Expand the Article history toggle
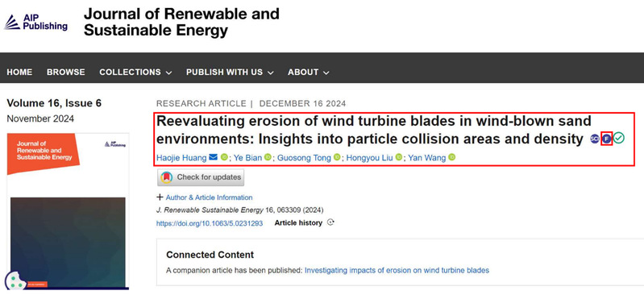This screenshot has width=644, height=295. click(305, 222)
